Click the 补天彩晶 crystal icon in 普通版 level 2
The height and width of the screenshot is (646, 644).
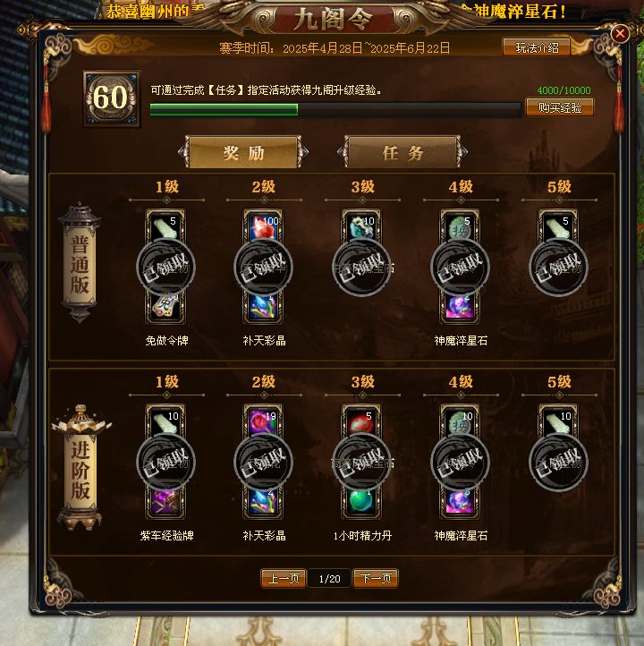tap(264, 305)
